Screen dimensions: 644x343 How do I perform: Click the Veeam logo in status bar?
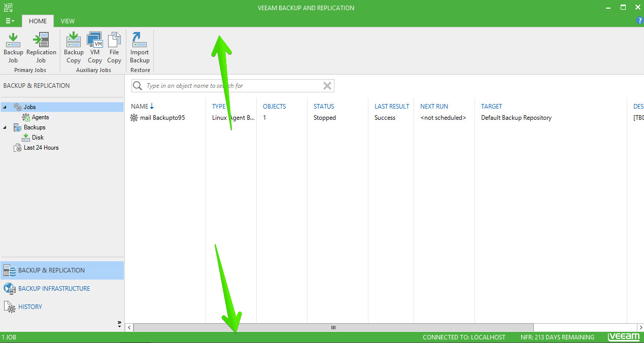click(624, 337)
